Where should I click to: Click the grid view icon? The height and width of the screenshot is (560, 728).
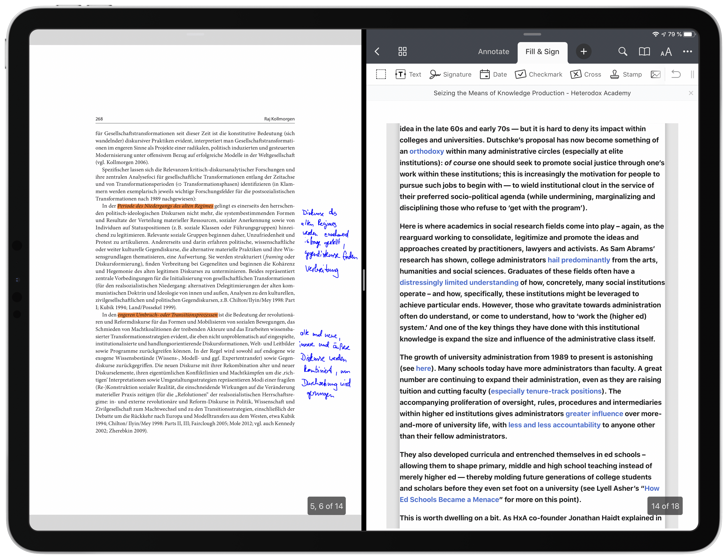[402, 52]
